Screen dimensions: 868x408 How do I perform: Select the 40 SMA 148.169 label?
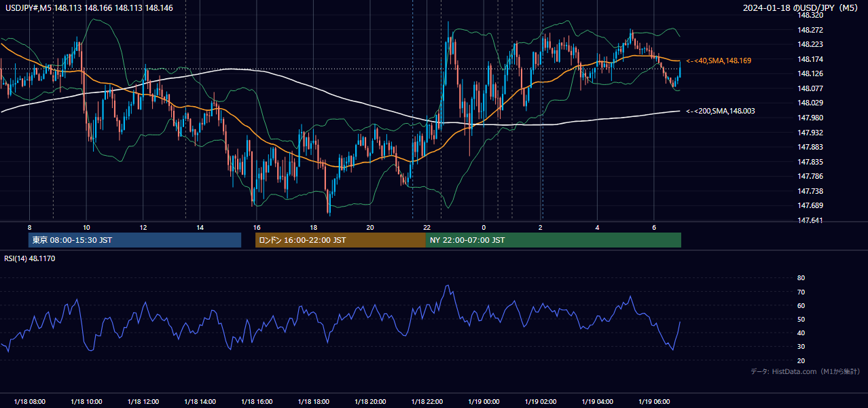tap(719, 61)
